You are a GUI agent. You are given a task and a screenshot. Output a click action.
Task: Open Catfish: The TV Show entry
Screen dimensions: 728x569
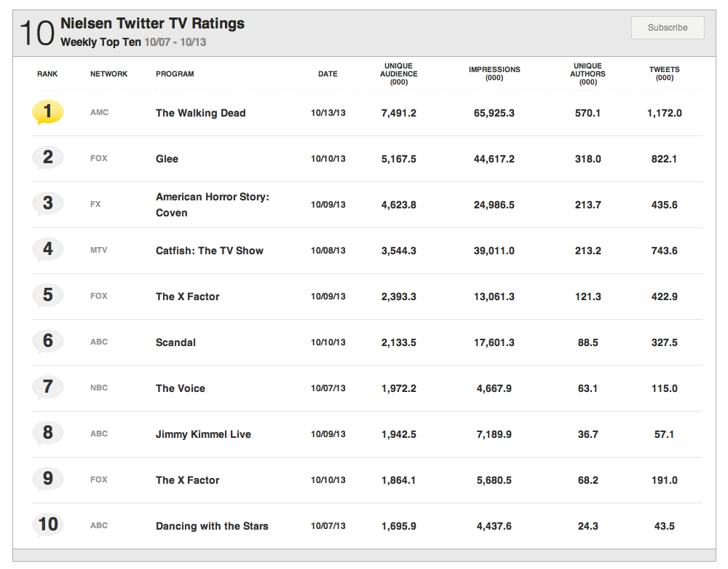[x=210, y=251]
